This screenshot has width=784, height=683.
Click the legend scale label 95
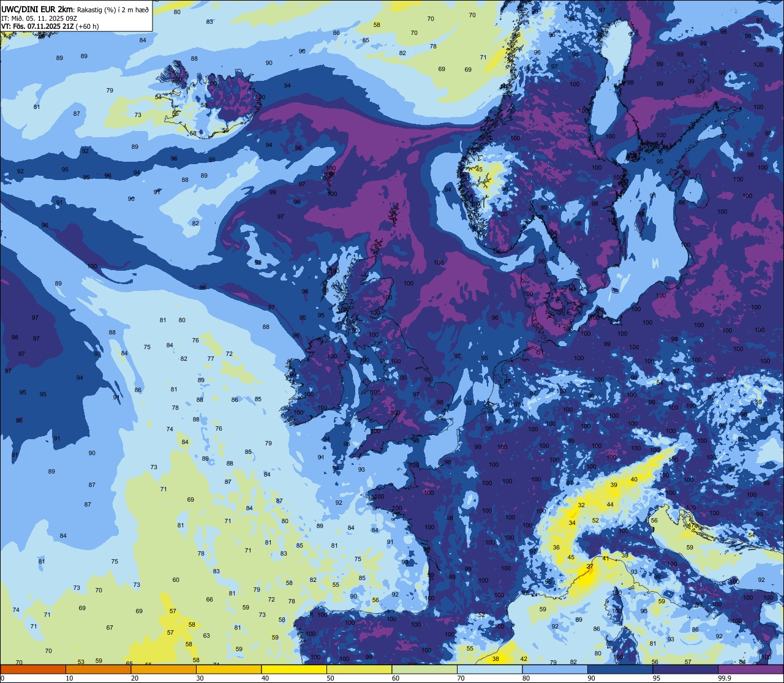click(x=657, y=678)
